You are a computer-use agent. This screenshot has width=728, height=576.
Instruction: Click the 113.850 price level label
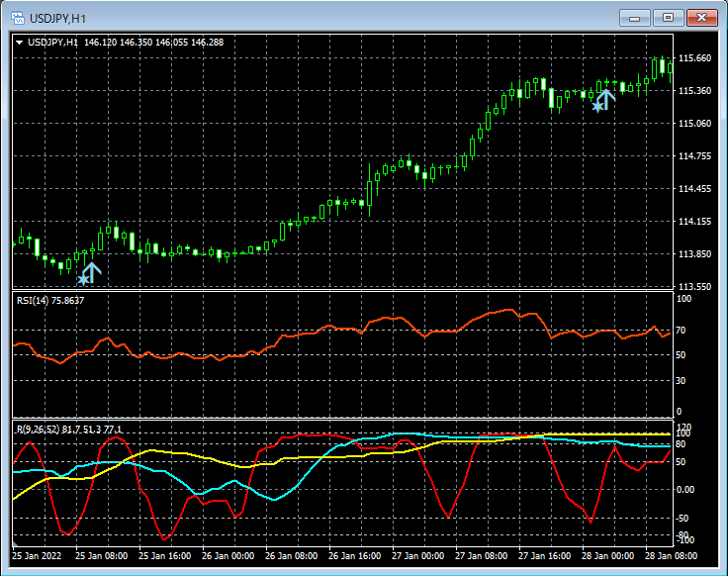click(694, 254)
